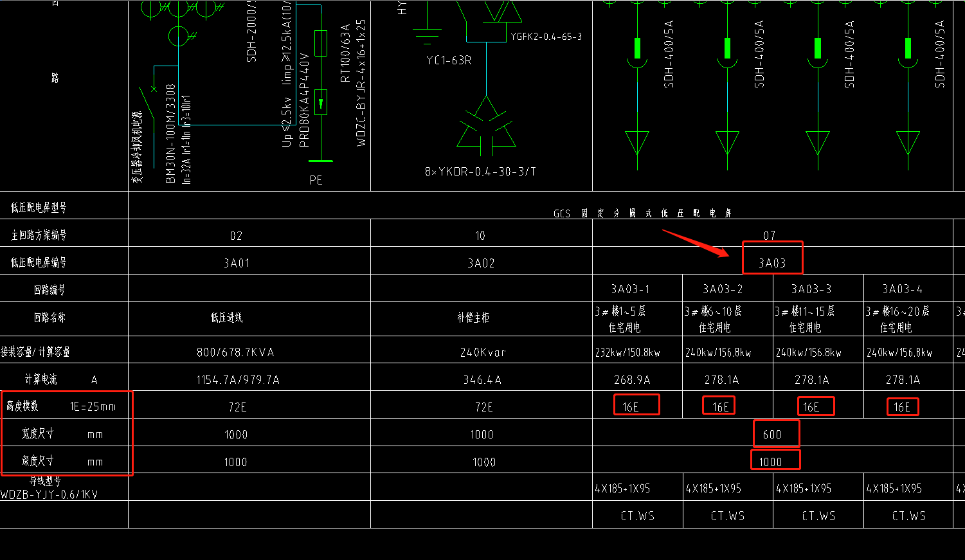Select the 240Kvar capacity value

pos(483,352)
